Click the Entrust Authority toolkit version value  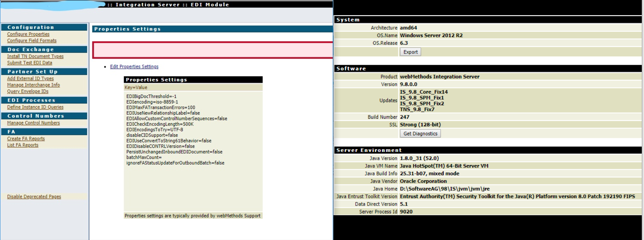click(x=517, y=197)
